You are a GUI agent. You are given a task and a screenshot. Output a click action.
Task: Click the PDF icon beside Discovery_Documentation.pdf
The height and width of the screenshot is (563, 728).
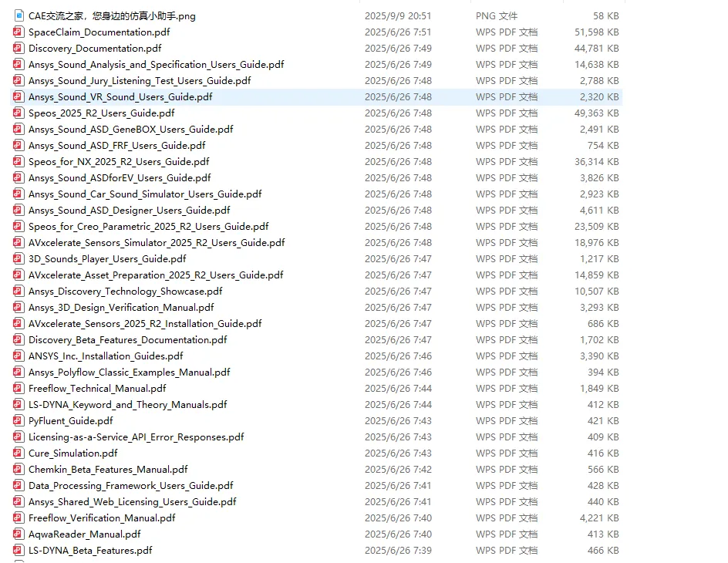coord(19,49)
